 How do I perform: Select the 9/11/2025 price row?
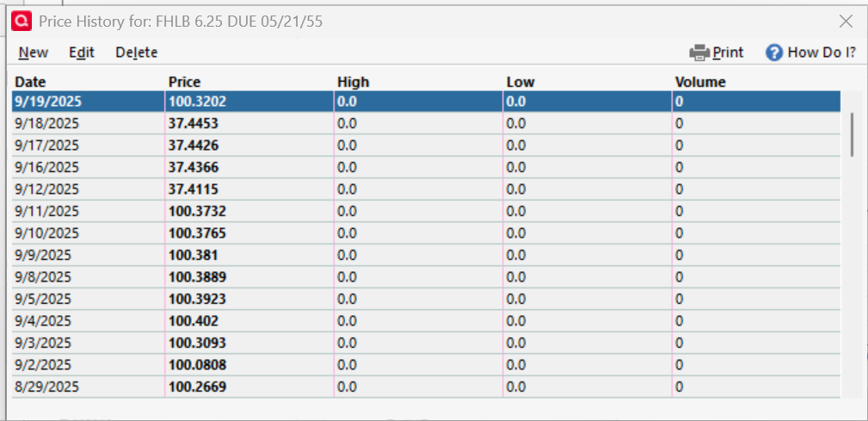pyautogui.click(x=426, y=211)
